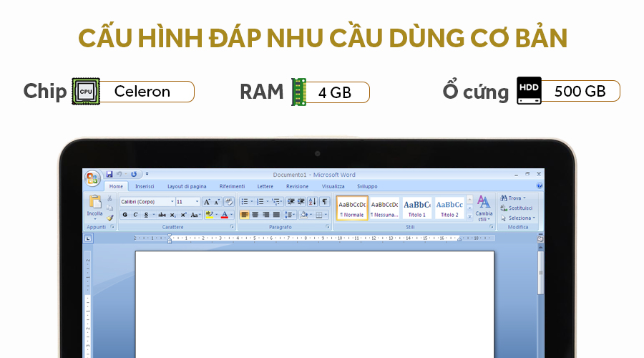Open the Sviluppo tab

pos(367,186)
